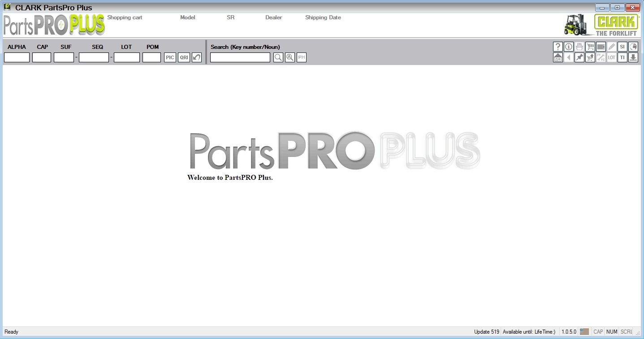
Task: Click the Shipping Date header label
Action: tap(323, 17)
